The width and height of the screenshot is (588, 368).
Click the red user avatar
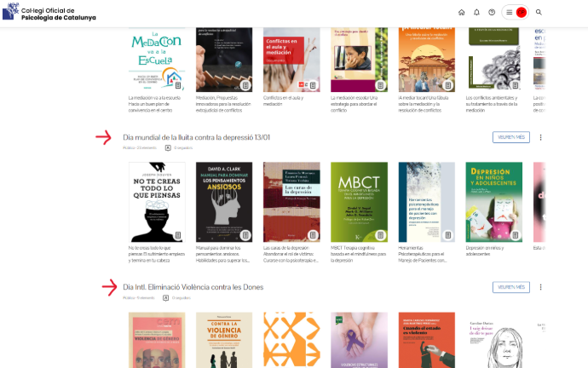pos(521,13)
